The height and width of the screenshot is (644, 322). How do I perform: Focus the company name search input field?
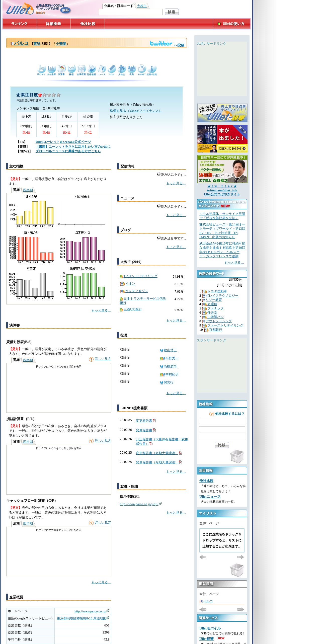131,12
